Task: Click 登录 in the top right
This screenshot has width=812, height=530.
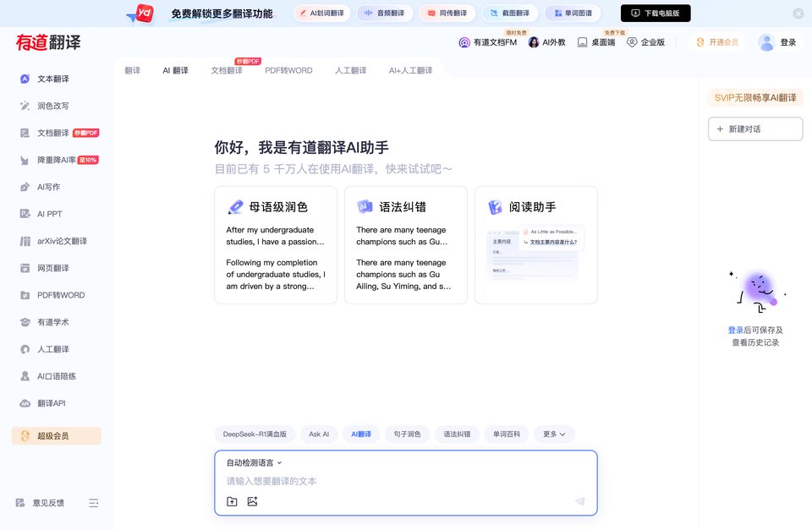Action: tap(787, 42)
